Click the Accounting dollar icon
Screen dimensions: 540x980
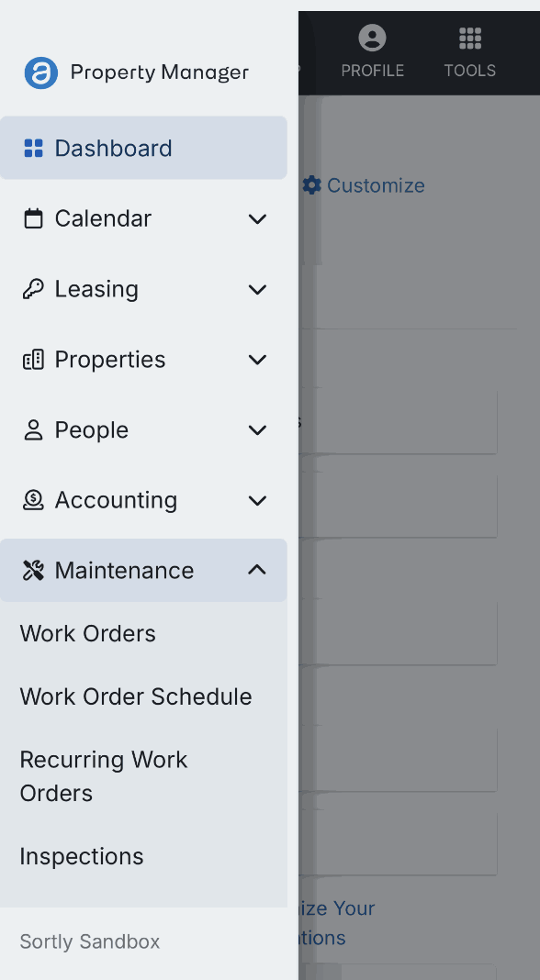click(x=33, y=501)
